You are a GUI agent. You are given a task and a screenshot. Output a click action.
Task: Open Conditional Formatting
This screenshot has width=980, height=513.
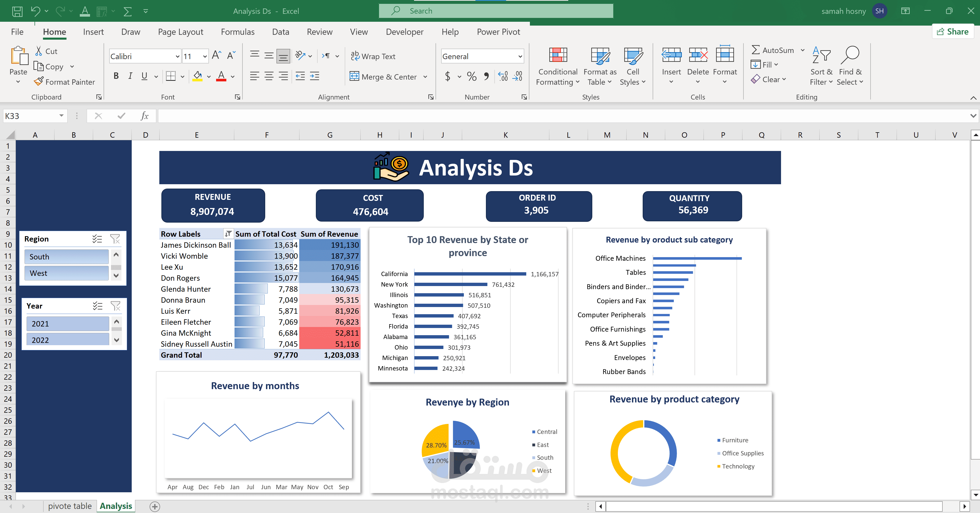[558, 67]
